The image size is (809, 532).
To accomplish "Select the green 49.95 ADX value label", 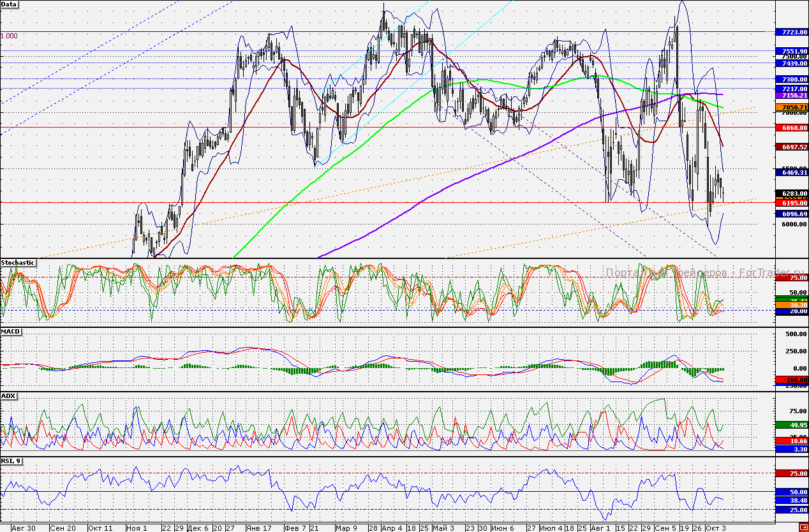I will [x=790, y=425].
